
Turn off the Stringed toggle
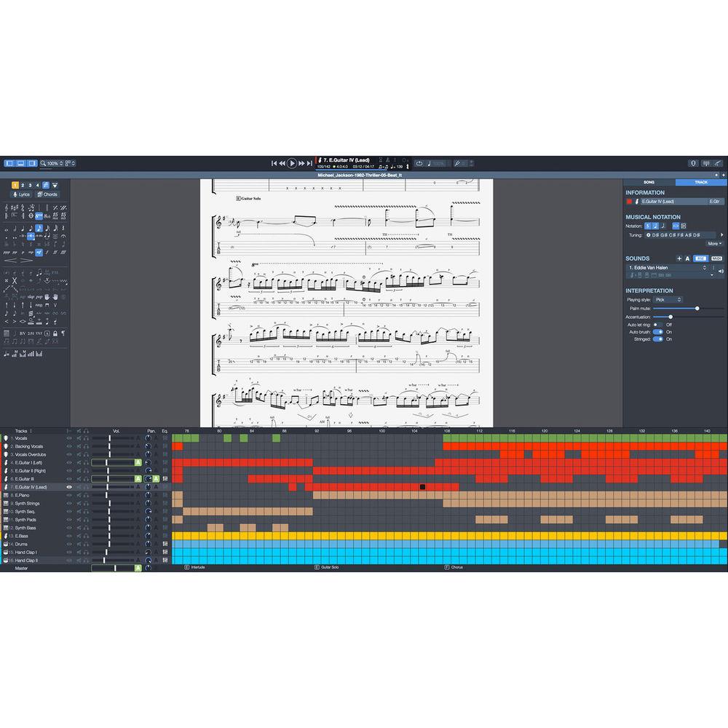(657, 339)
